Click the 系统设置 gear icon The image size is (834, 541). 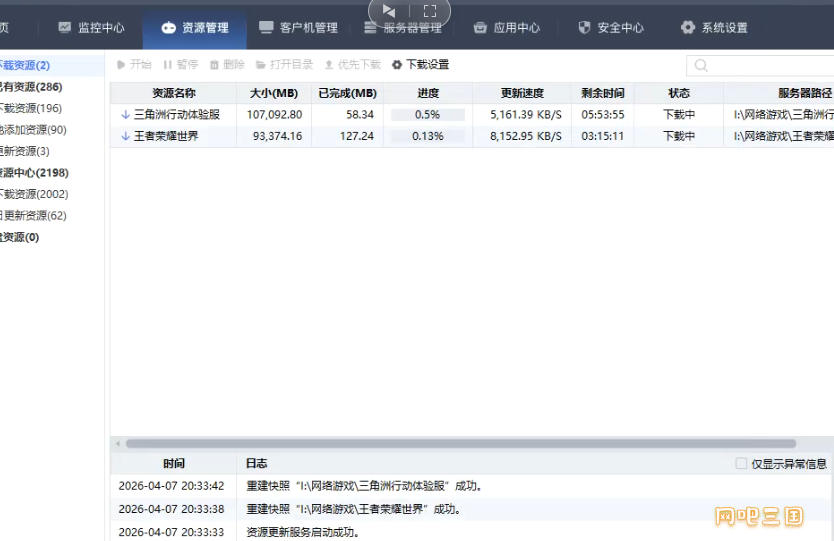(688, 27)
